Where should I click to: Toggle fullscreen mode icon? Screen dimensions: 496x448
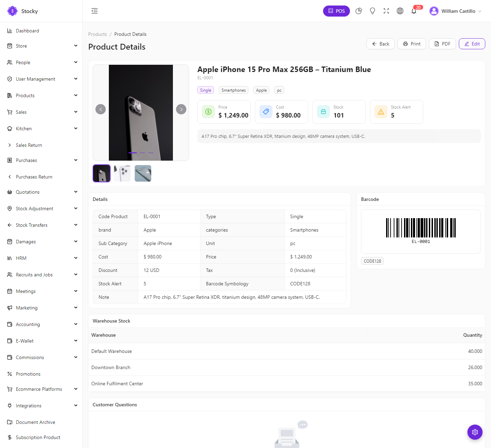pyautogui.click(x=386, y=11)
